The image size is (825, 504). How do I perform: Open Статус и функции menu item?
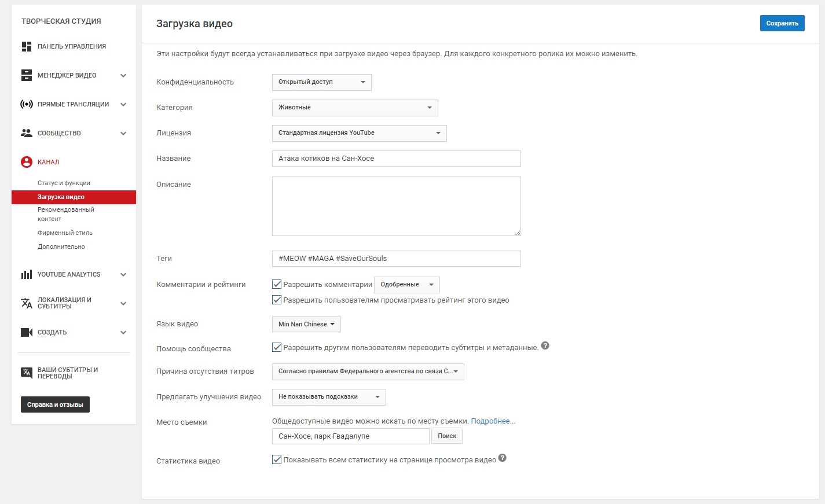[x=64, y=183]
